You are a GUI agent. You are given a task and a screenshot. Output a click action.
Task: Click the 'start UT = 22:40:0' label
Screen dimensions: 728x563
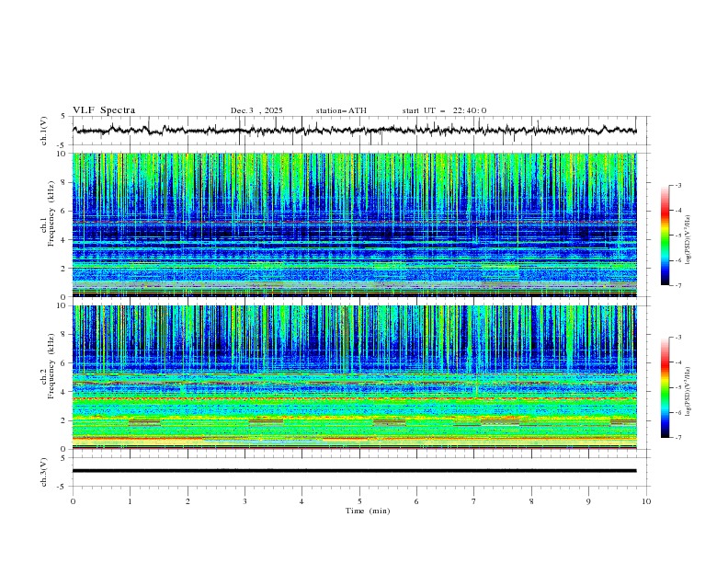(x=444, y=110)
